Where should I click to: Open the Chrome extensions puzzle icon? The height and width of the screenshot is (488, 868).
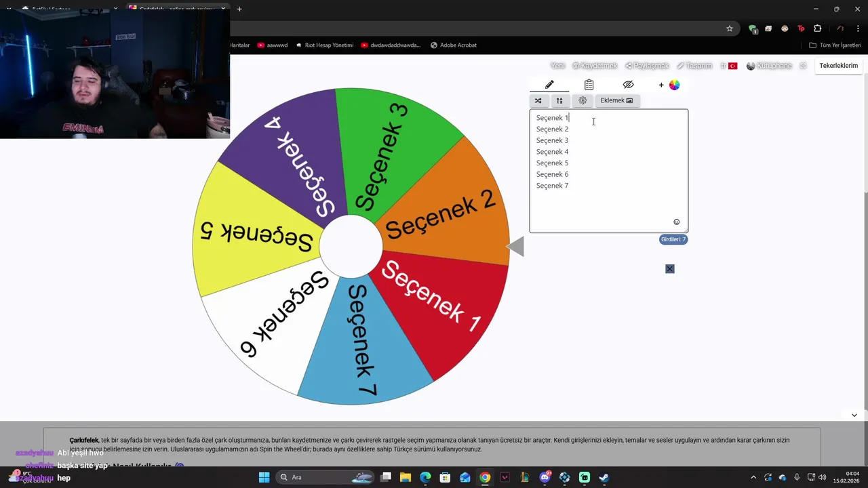[x=817, y=28]
